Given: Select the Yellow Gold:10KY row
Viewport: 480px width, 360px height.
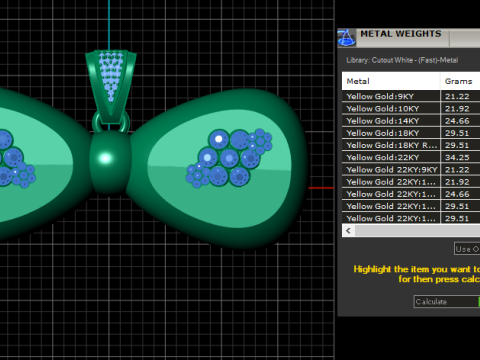Looking at the screenshot, I should pyautogui.click(x=411, y=109).
